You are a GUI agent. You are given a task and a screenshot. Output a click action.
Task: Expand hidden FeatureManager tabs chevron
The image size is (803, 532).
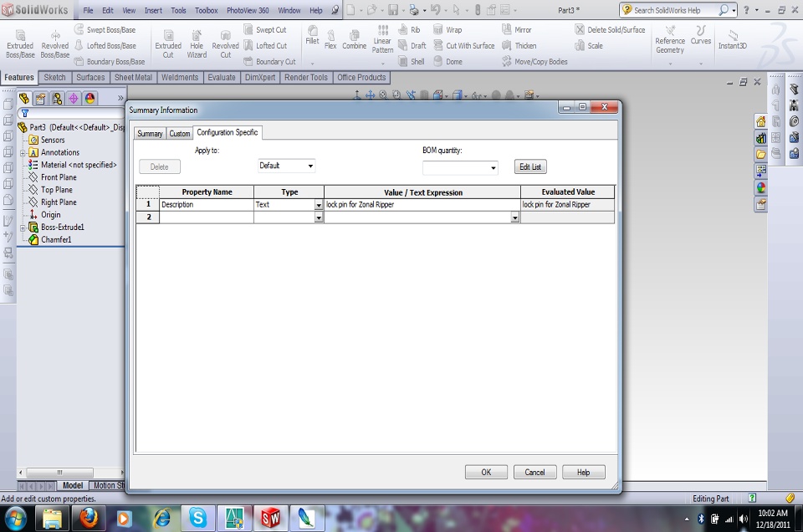120,98
